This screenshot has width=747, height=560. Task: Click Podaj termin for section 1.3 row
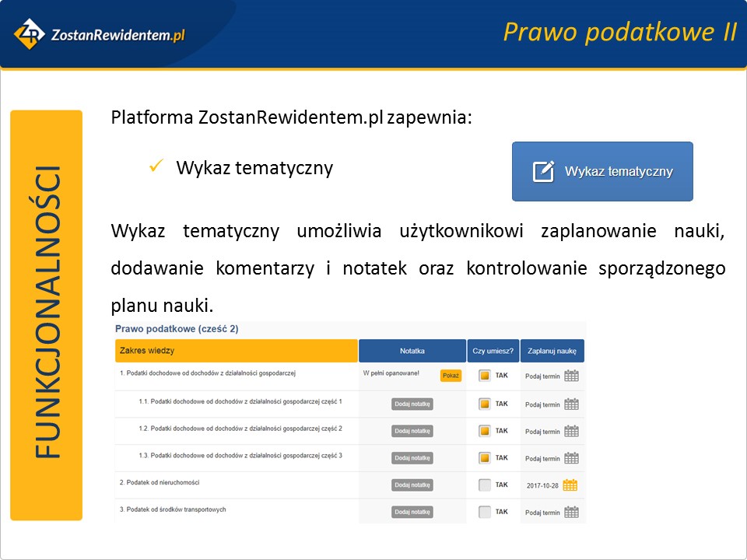pos(542,459)
